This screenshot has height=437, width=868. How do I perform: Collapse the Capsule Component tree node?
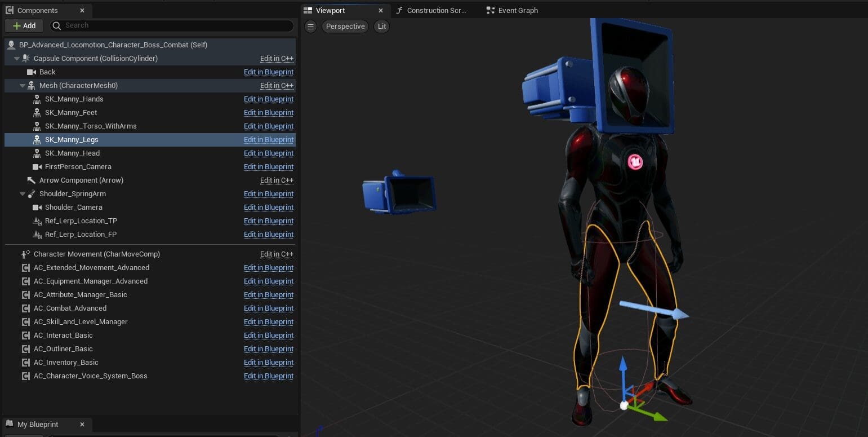point(16,59)
